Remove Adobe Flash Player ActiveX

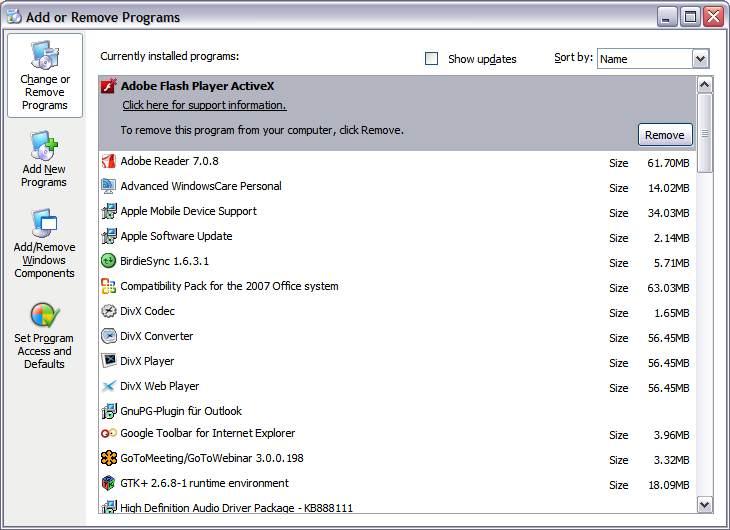[664, 135]
